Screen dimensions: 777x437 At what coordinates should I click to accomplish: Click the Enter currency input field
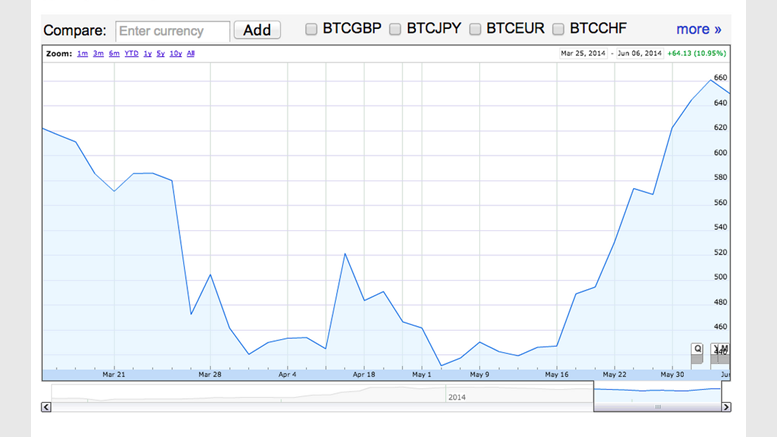click(x=172, y=31)
